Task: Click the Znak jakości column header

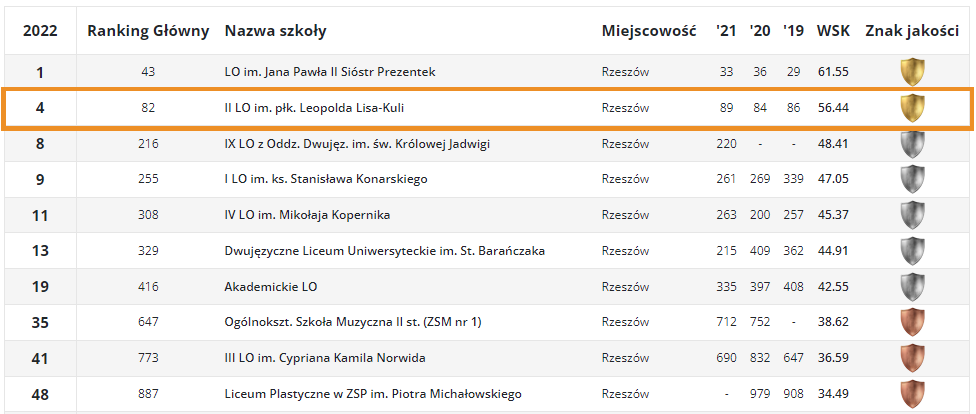Action: 912,31
